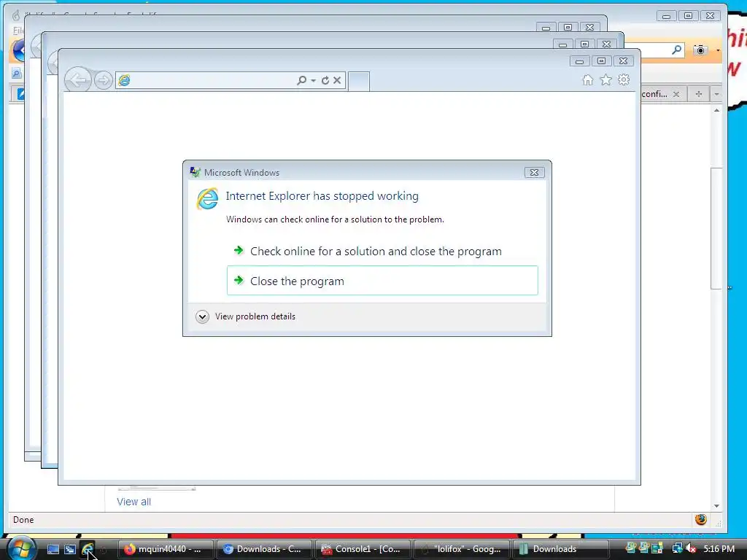This screenshot has height=560, width=747.
Task: Click search magnifier in background Firefox window
Action: 676,50
